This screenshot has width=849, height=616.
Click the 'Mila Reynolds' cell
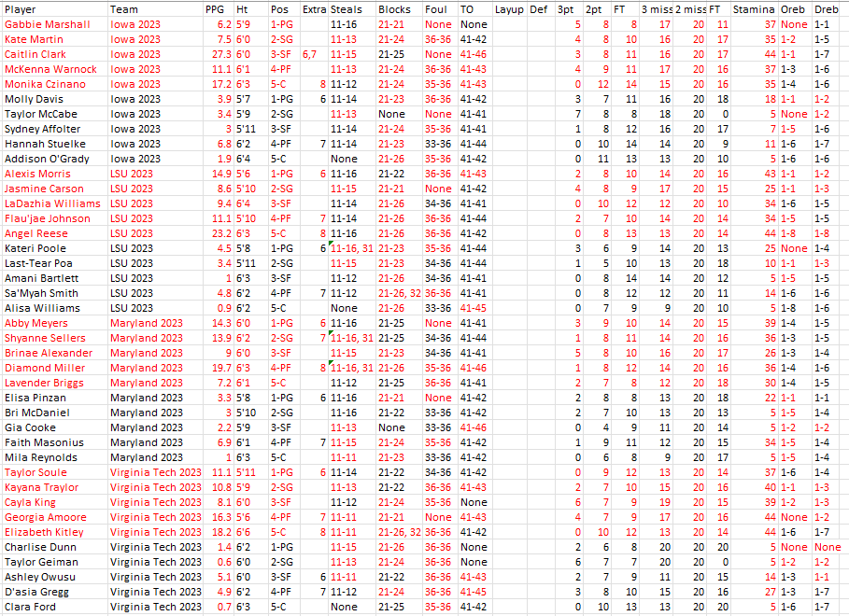[x=54, y=457]
